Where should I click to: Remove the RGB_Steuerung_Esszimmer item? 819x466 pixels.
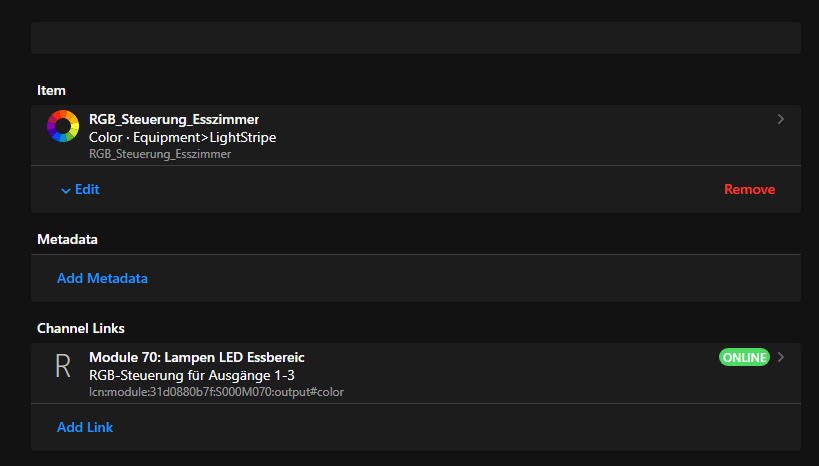pos(749,189)
